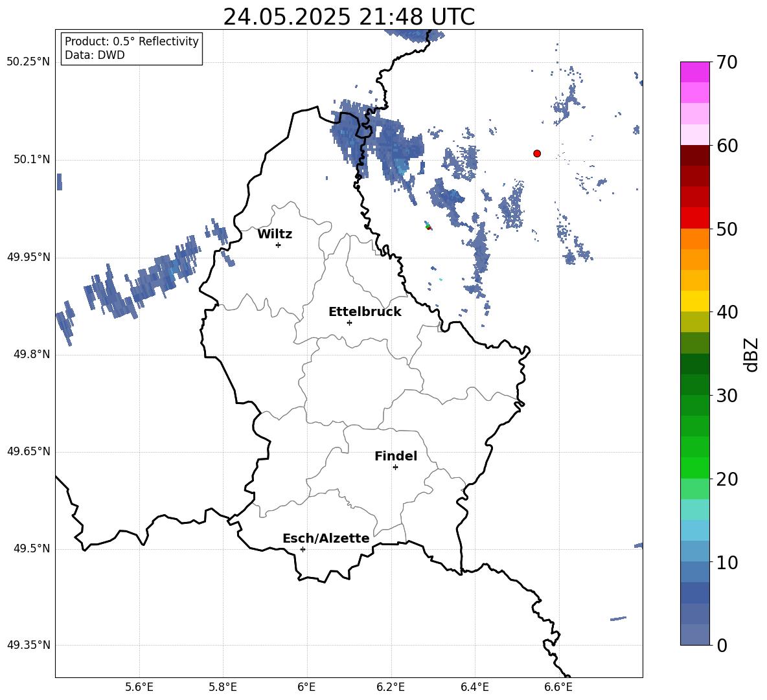The width and height of the screenshot is (767, 700).
Task: Click the map title timestamp 24.05.2025 21:48 UTC
Action: (349, 17)
